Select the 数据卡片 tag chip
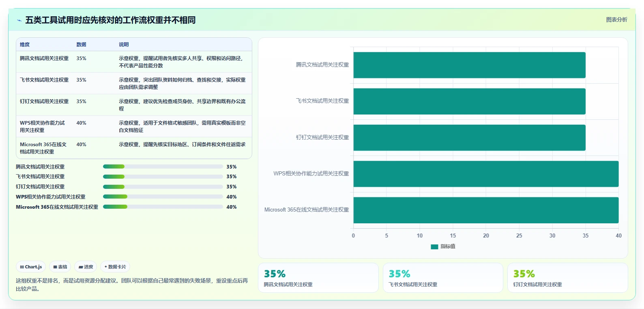Screen dimensions: 644x309 click(115, 267)
